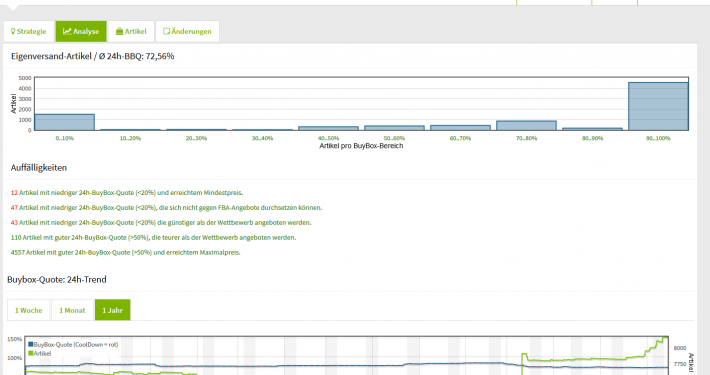Click the lightbulb icon on Strategie tab
Image resolution: width=710 pixels, height=375 pixels.
(13, 31)
